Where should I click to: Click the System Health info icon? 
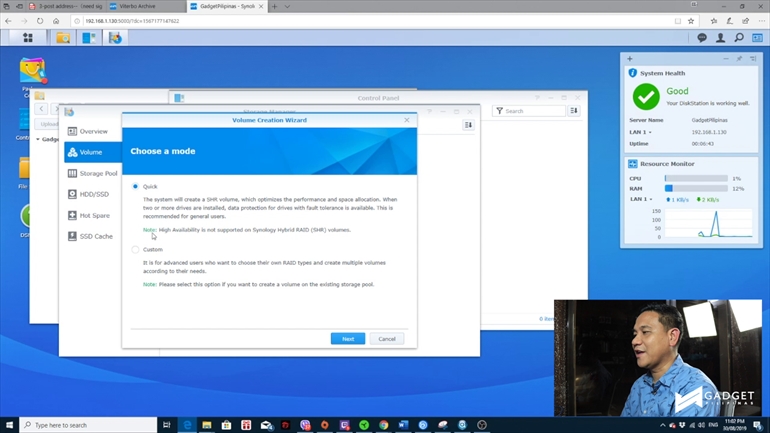632,73
